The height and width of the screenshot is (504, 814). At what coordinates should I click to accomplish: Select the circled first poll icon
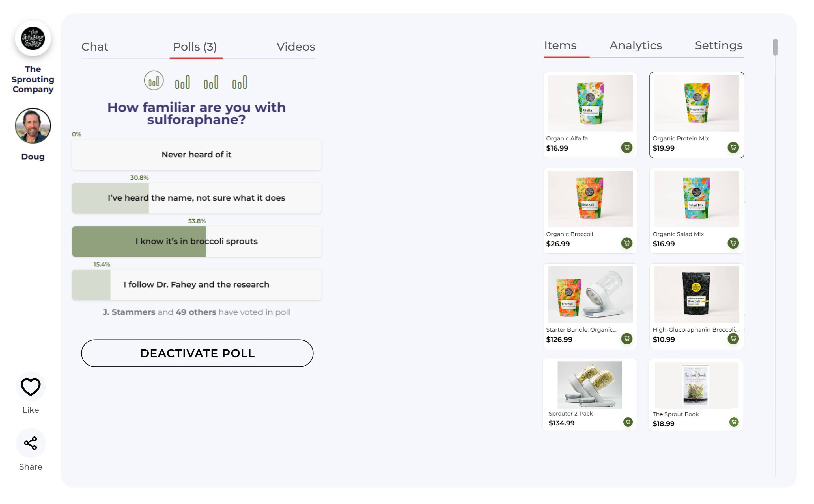(154, 81)
